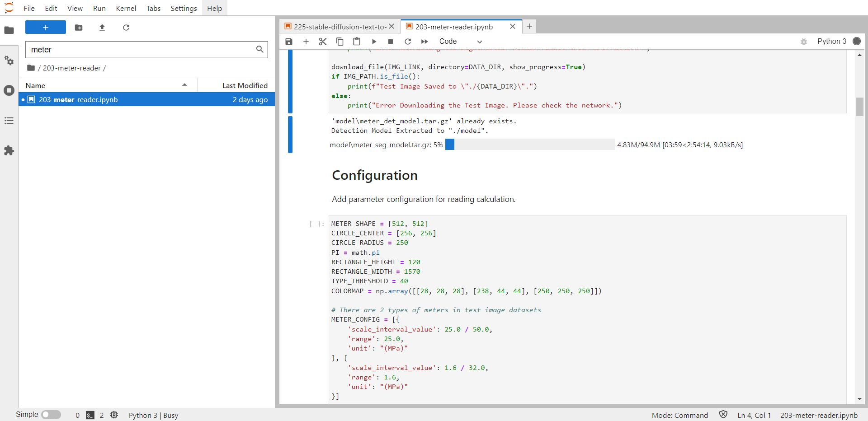
Task: Open the file browser sidebar panel
Action: click(9, 31)
